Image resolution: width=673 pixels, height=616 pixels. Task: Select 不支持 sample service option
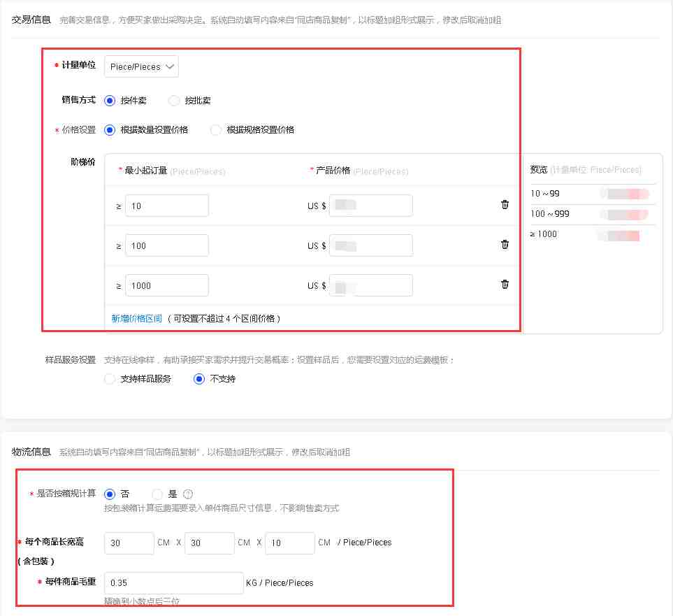198,379
